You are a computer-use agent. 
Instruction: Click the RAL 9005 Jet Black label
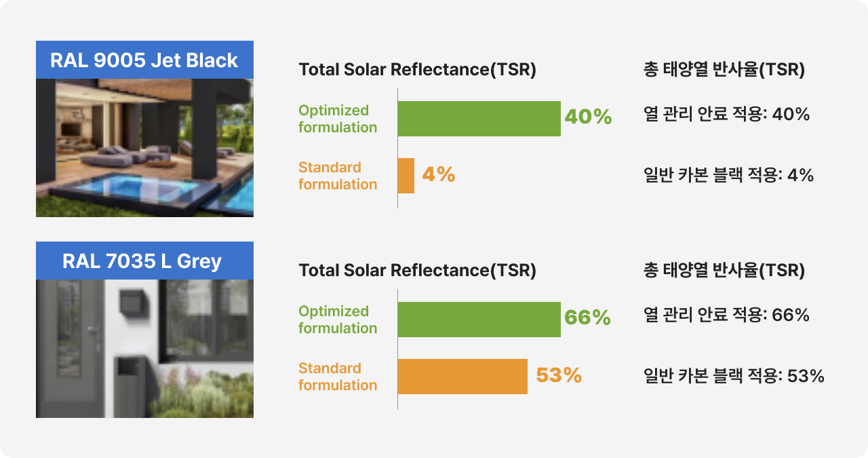pos(144,60)
